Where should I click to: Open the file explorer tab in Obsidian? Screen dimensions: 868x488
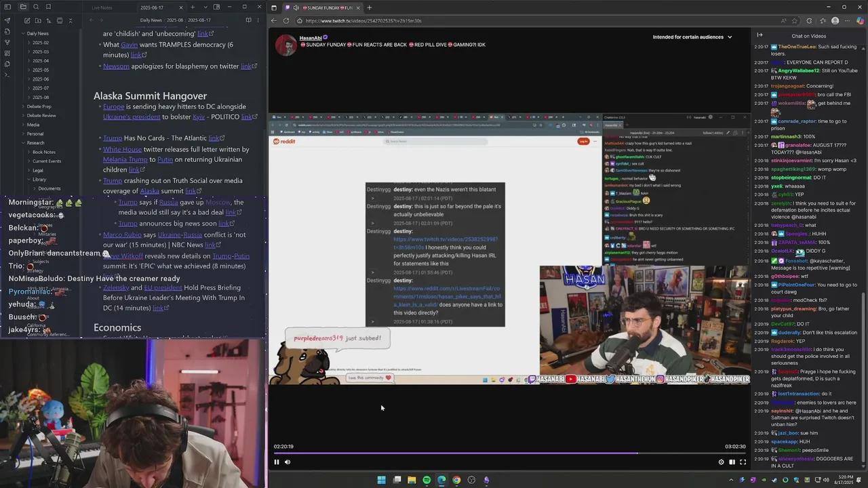[22, 7]
